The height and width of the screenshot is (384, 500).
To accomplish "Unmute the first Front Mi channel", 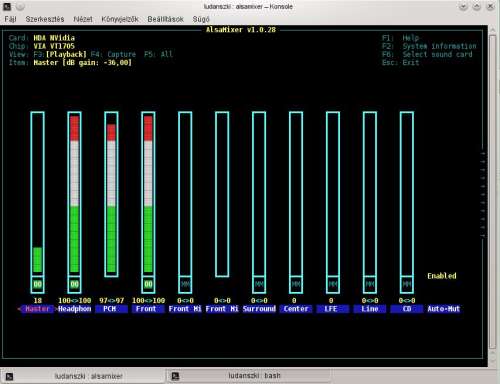I will click(x=185, y=284).
